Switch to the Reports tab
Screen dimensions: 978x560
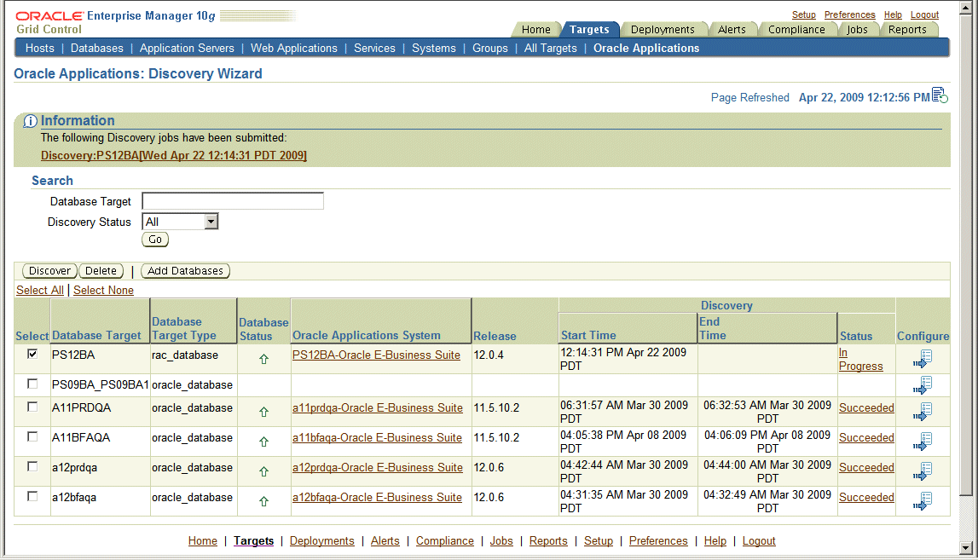point(907,29)
